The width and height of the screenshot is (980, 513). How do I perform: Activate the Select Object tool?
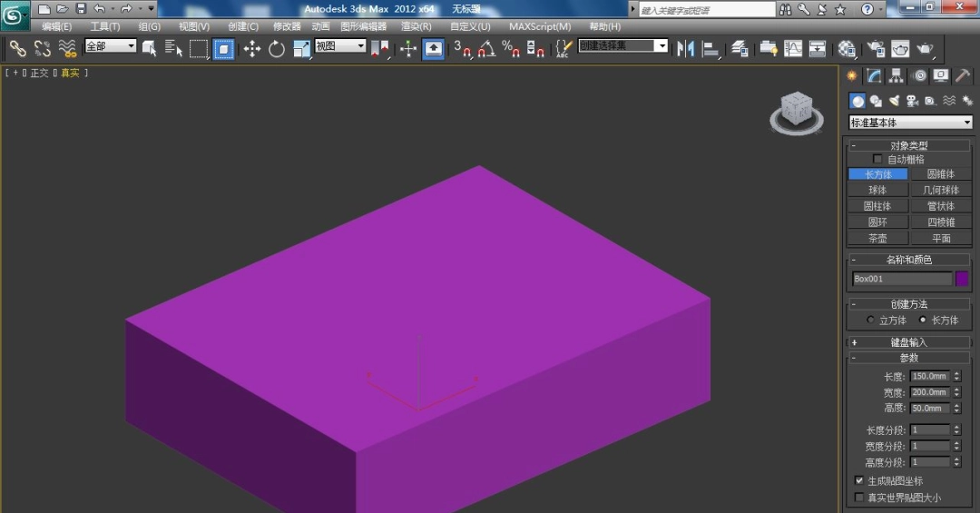point(150,48)
